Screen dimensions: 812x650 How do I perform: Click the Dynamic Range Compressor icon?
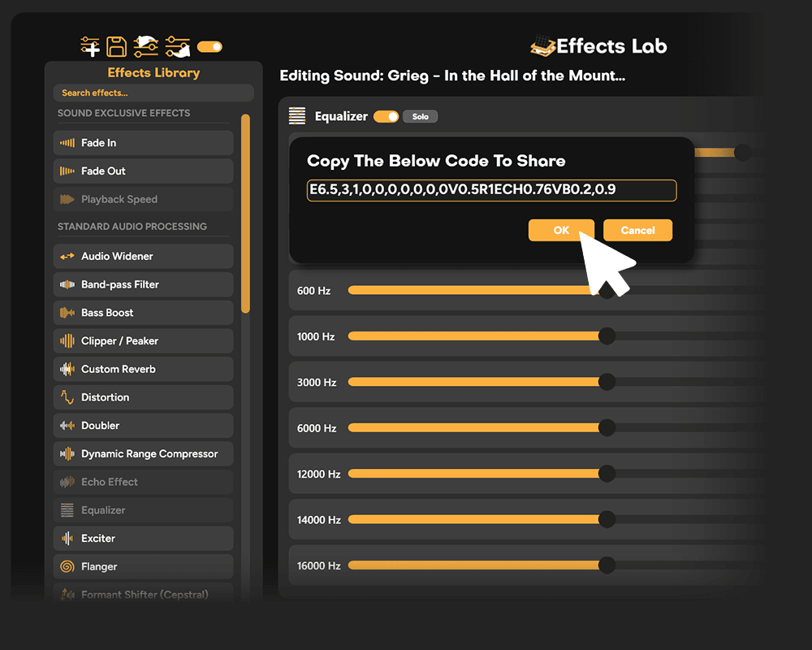tap(67, 453)
